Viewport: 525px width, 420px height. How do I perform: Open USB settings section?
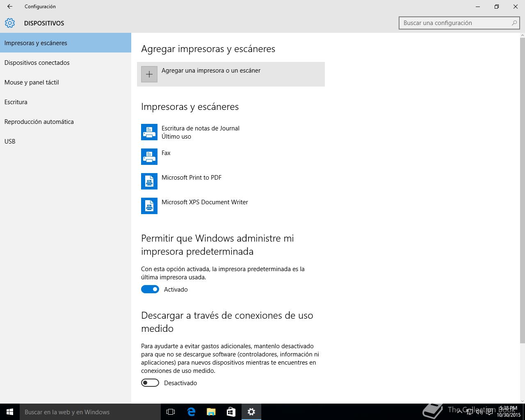point(66,141)
